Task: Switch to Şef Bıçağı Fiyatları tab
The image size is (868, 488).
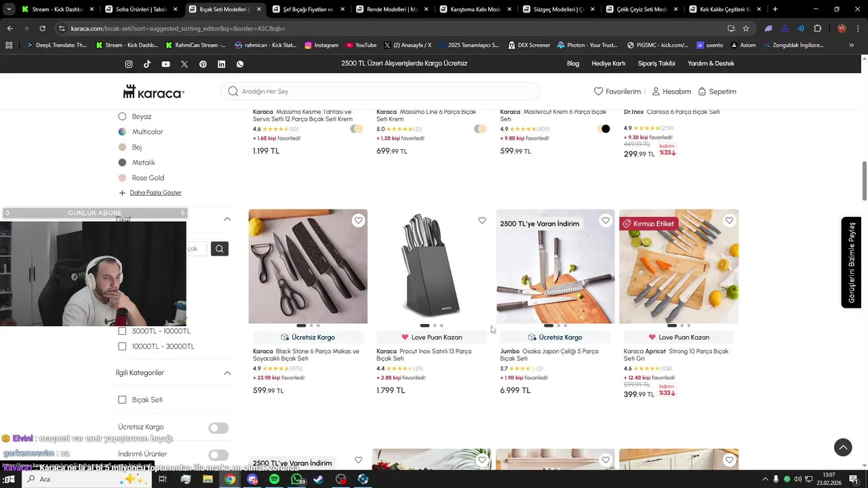Action: [x=309, y=9]
